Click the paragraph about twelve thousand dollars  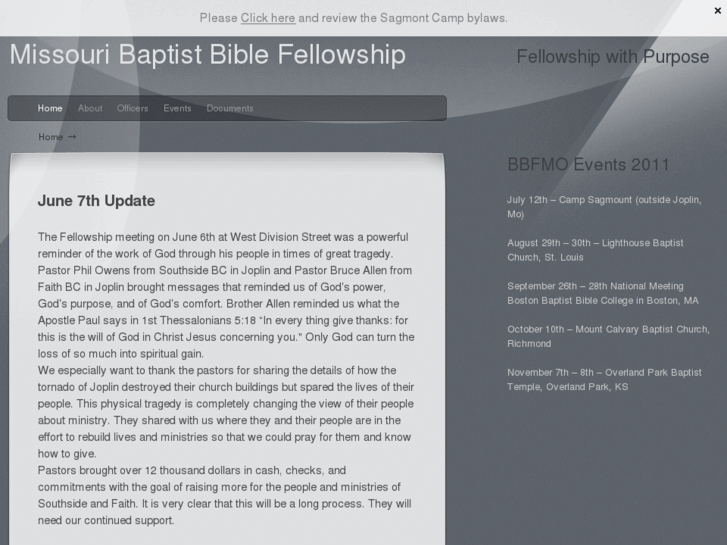[x=223, y=495]
